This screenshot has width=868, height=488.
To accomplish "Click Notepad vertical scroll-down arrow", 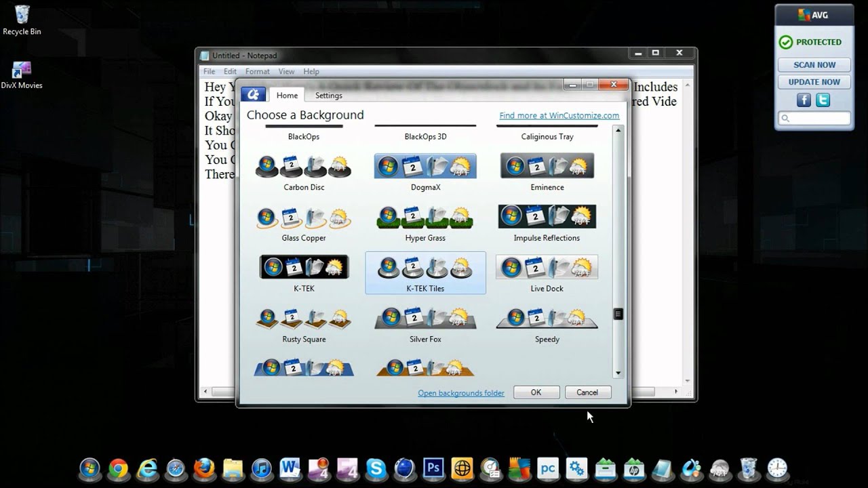I will [x=688, y=381].
